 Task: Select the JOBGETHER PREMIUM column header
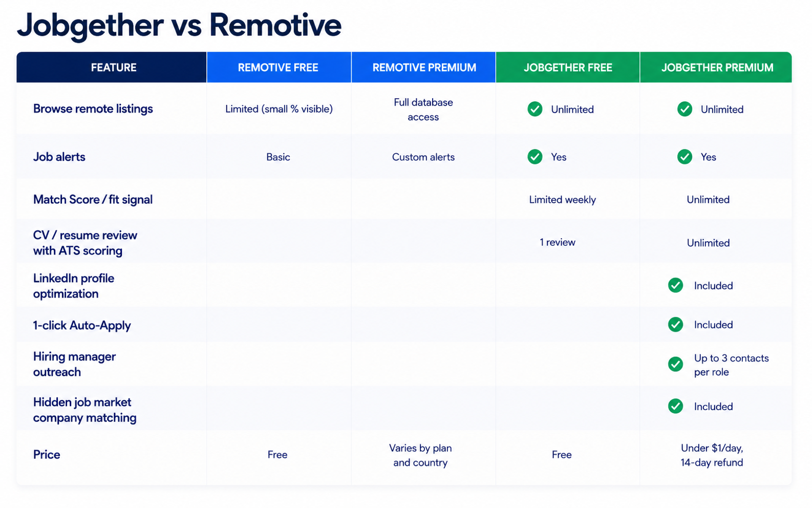click(716, 67)
